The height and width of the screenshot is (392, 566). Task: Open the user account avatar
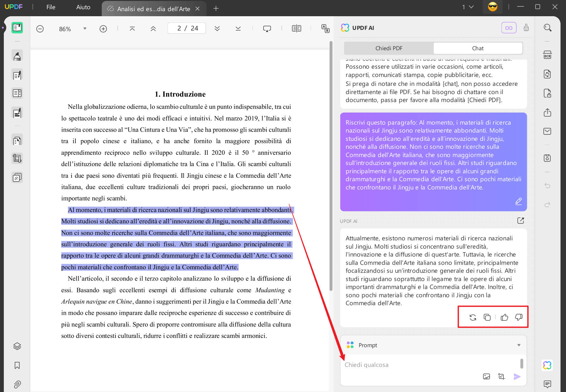pyautogui.click(x=493, y=7)
